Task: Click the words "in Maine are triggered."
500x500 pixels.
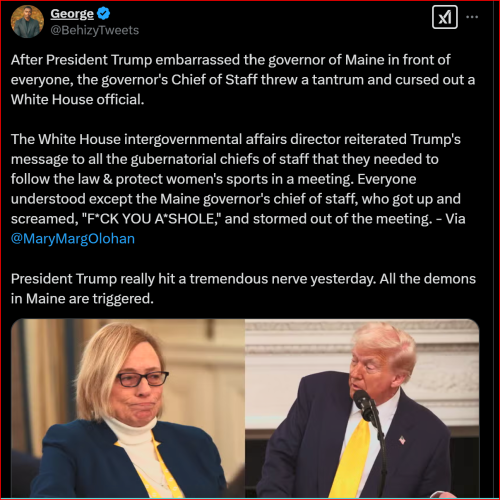Action: [82, 299]
